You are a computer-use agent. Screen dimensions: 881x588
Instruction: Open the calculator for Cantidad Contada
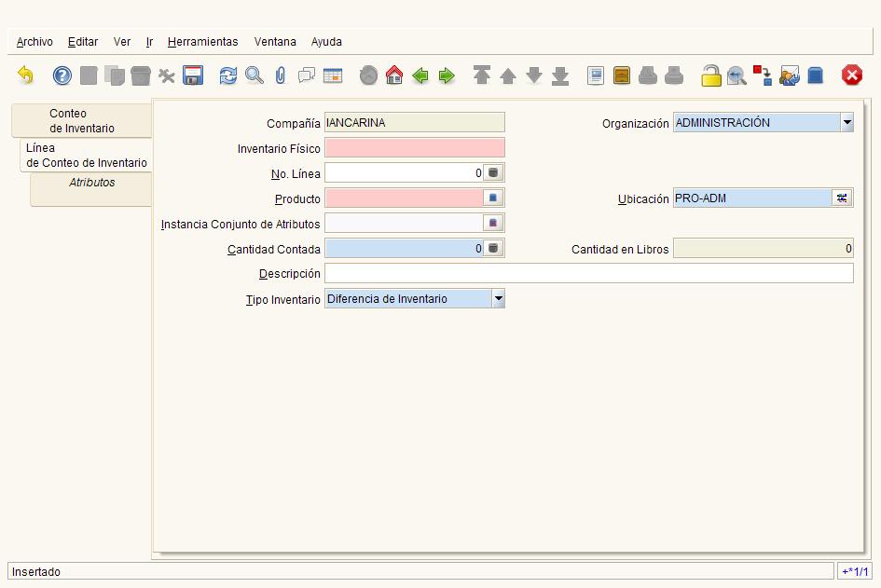pyautogui.click(x=493, y=248)
